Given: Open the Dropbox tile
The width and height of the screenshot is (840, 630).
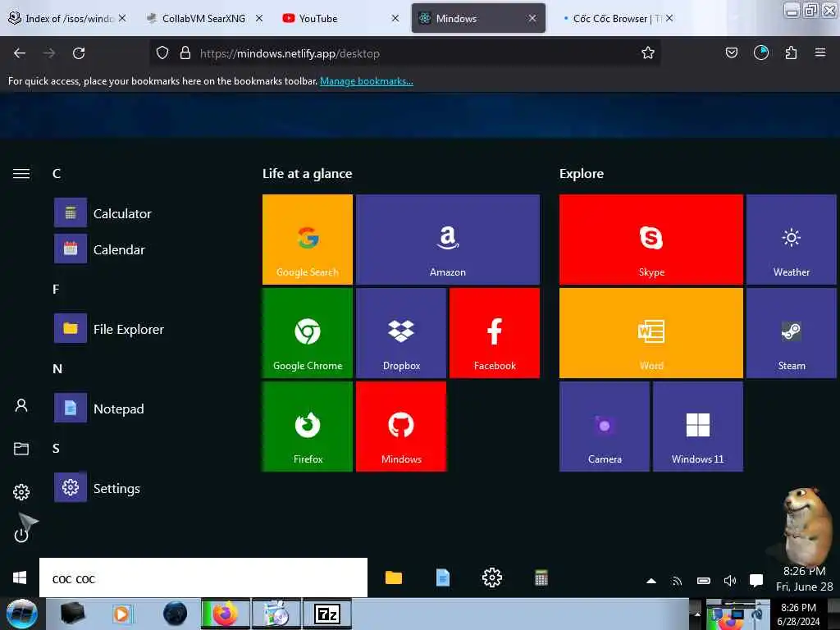Looking at the screenshot, I should [x=401, y=333].
